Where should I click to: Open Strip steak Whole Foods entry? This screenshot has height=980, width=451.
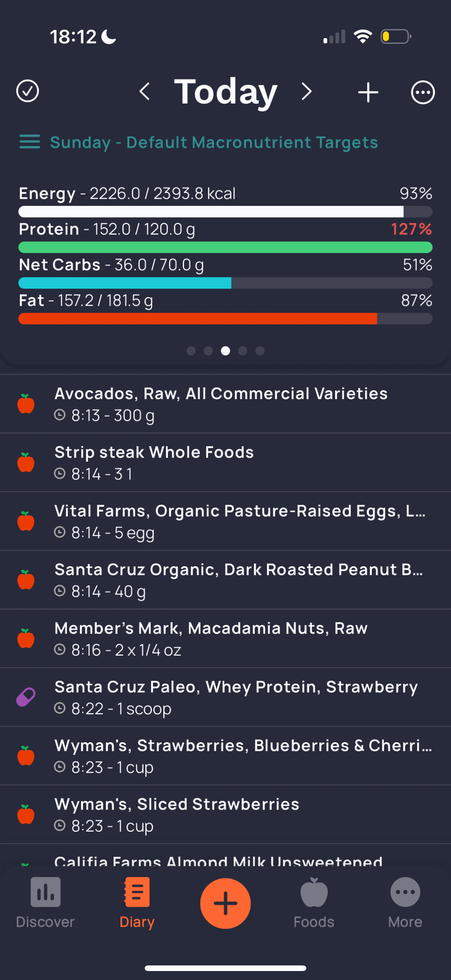coord(225,463)
